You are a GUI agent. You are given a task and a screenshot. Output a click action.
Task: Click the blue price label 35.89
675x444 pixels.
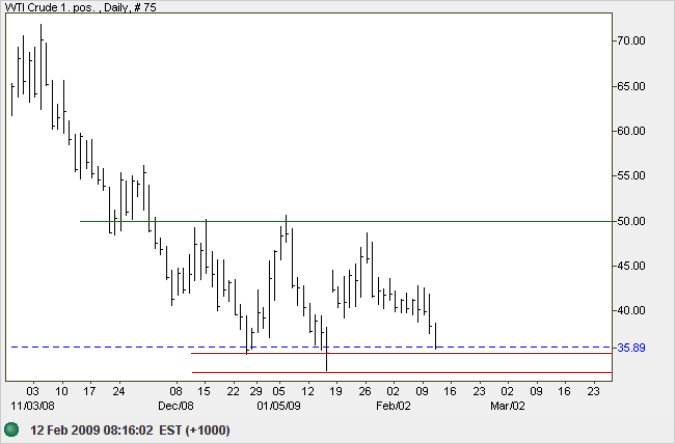pyautogui.click(x=631, y=348)
